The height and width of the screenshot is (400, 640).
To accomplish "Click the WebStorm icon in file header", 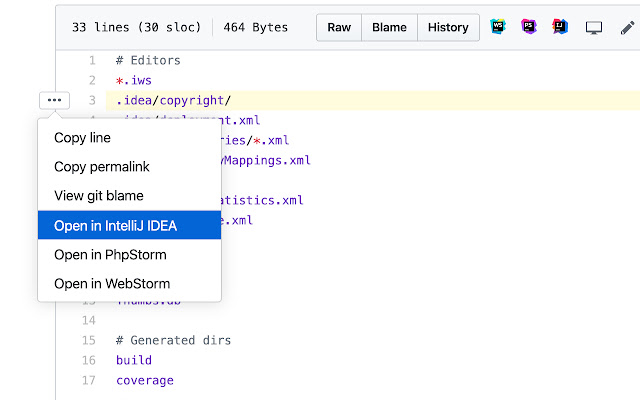I will [497, 28].
